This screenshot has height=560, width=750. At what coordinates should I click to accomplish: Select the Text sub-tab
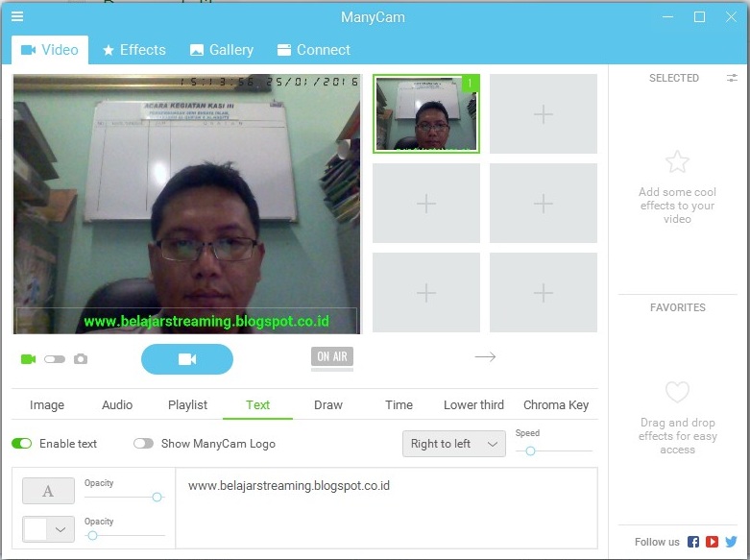click(257, 405)
